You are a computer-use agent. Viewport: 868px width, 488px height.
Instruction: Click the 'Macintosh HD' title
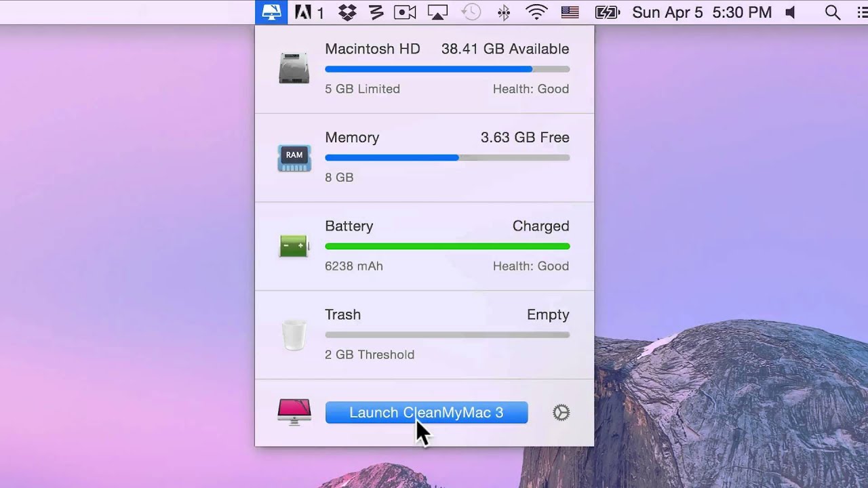coord(372,49)
